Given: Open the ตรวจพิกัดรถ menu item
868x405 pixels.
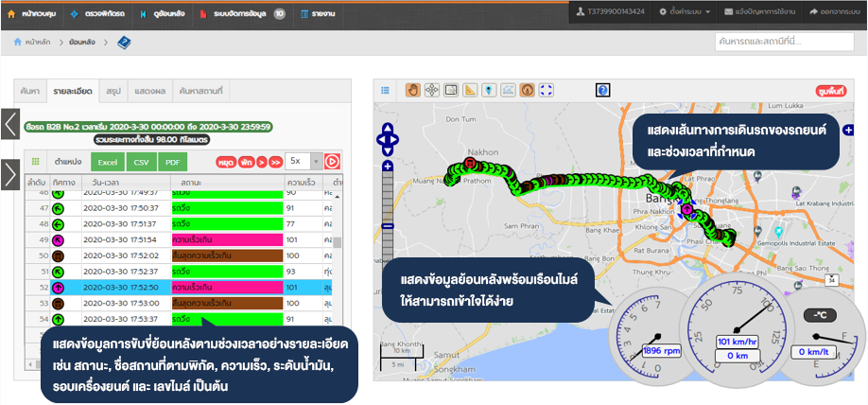Looking at the screenshot, I should pos(96,14).
